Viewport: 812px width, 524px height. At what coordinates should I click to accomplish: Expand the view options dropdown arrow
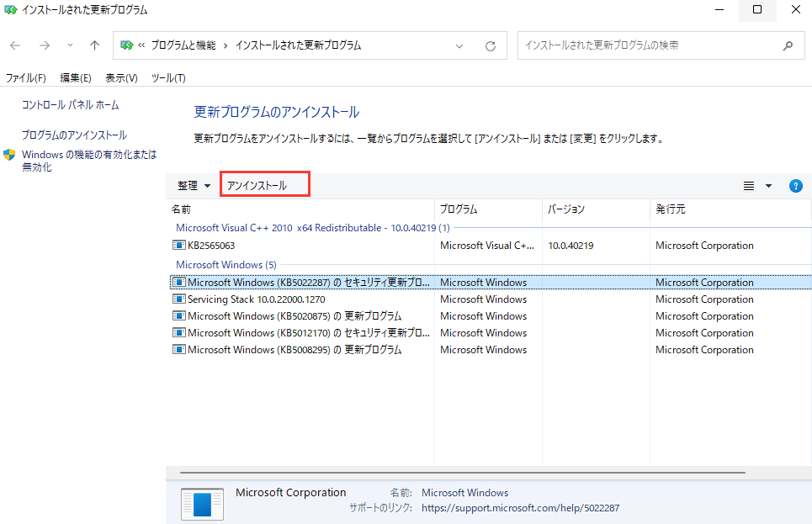[x=768, y=185]
